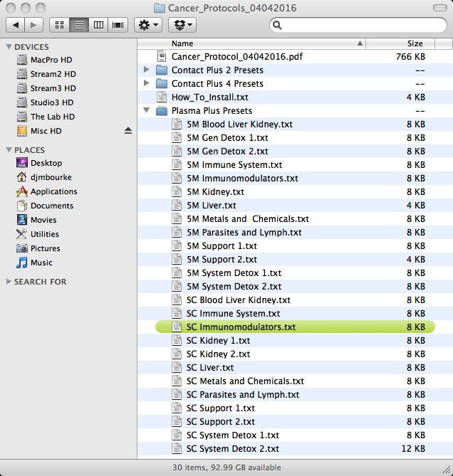Select the Stream2 HD drive icon

(x=22, y=74)
